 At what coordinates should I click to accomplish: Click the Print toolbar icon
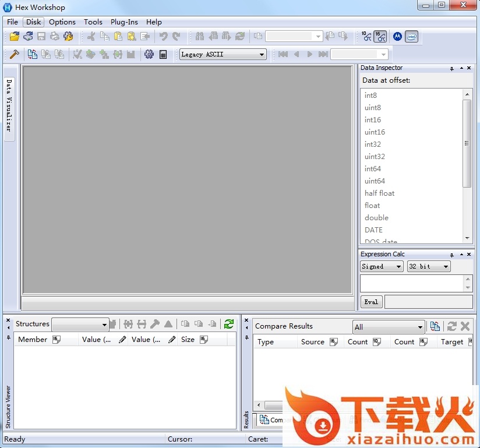tap(55, 37)
